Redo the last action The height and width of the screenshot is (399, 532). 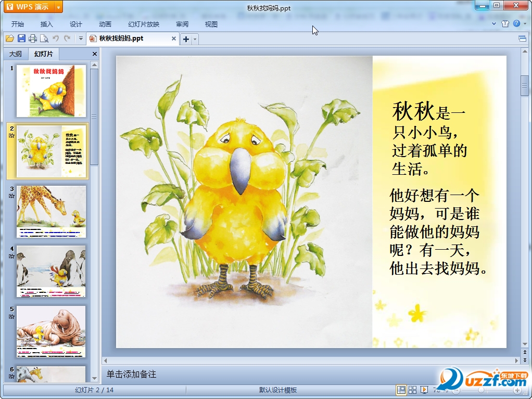67,38
